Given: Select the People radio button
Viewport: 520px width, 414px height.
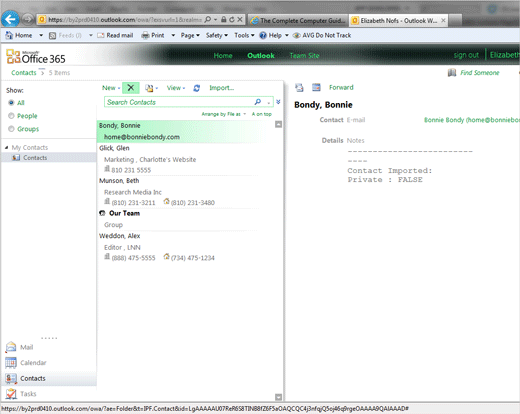Looking at the screenshot, I should (11, 116).
